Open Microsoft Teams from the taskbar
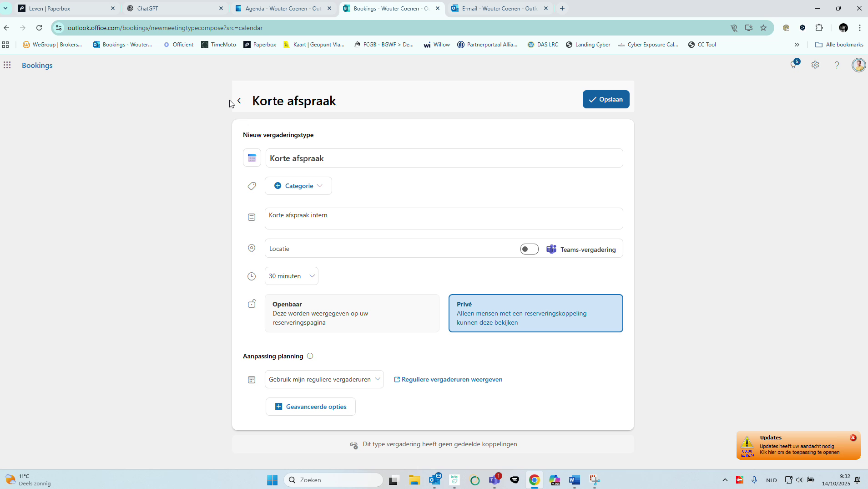The width and height of the screenshot is (868, 489). tap(495, 479)
